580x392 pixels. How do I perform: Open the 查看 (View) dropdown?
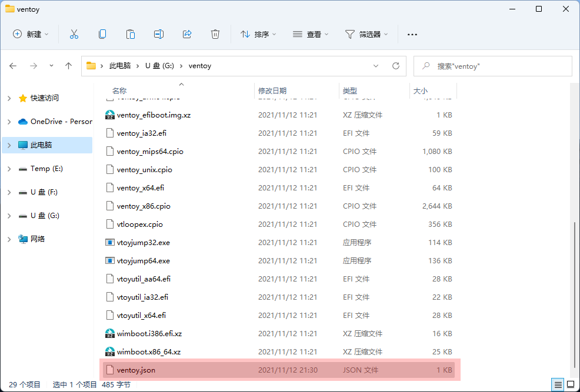pos(311,34)
